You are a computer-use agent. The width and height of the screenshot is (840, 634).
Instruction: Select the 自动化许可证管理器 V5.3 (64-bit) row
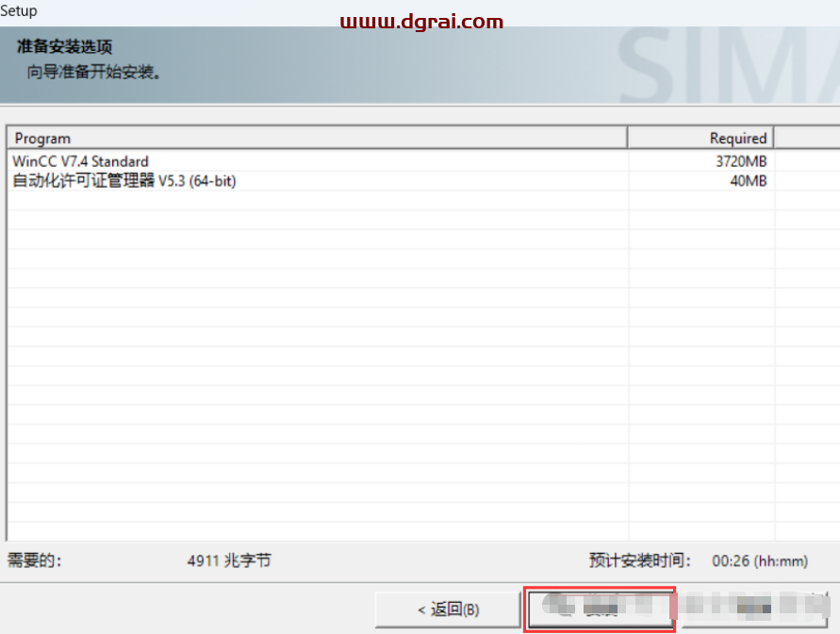coord(124,180)
